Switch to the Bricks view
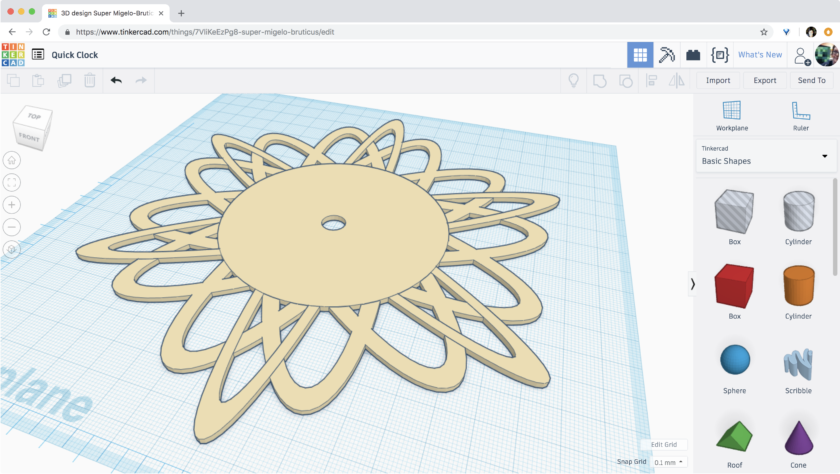The image size is (840, 474). pyautogui.click(x=693, y=55)
